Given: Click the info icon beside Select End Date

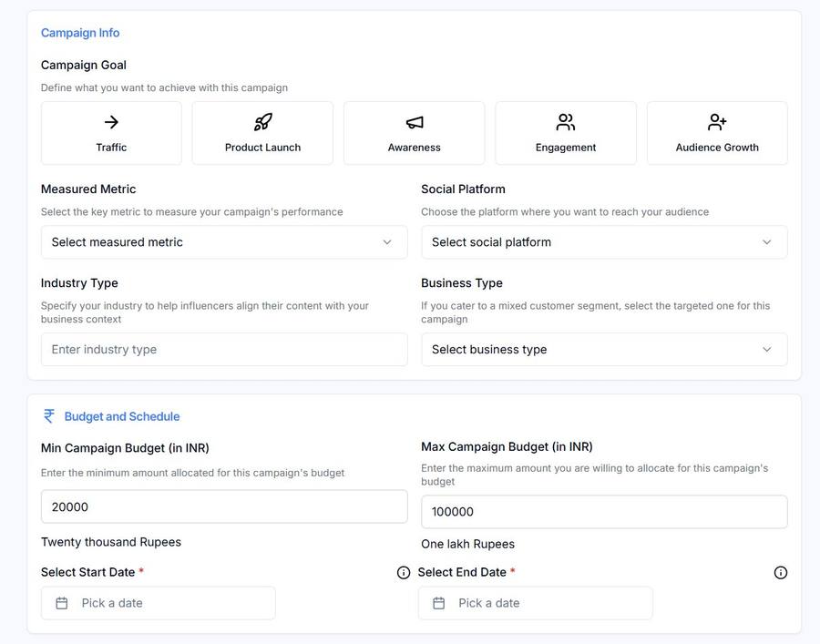Looking at the screenshot, I should tap(780, 573).
